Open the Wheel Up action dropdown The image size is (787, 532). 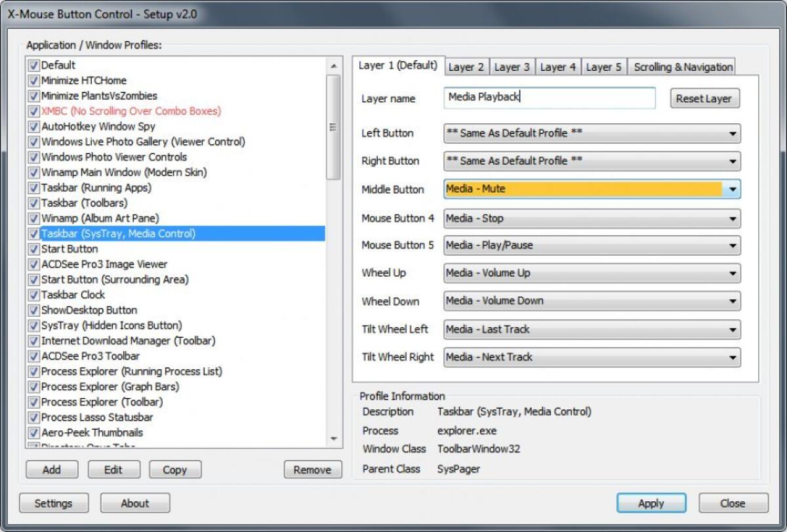[x=733, y=273]
